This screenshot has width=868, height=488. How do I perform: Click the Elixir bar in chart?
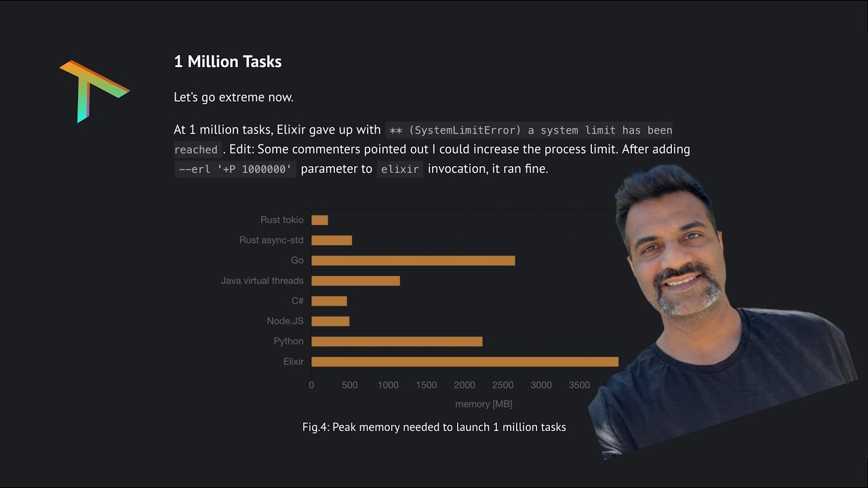pyautogui.click(x=465, y=362)
